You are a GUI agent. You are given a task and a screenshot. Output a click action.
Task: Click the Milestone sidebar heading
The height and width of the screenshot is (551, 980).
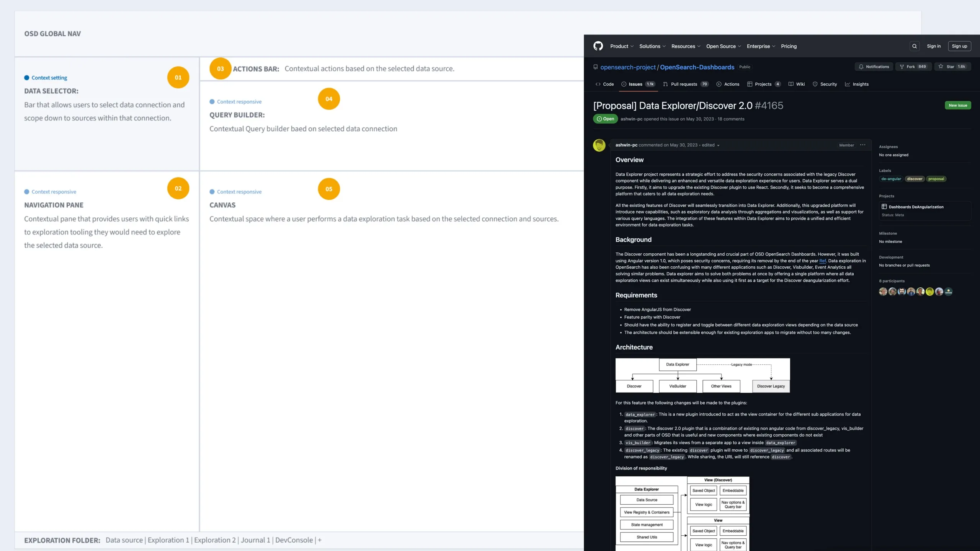pos(888,233)
